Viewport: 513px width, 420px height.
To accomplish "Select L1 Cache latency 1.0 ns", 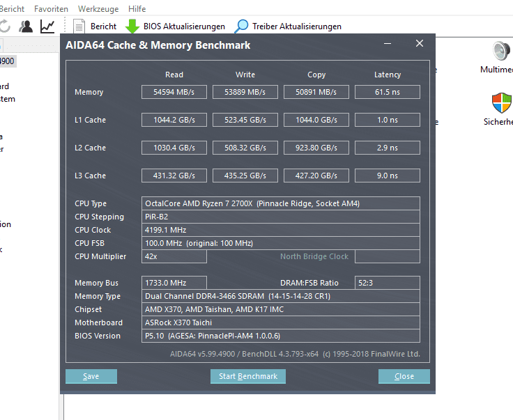I will pos(388,120).
